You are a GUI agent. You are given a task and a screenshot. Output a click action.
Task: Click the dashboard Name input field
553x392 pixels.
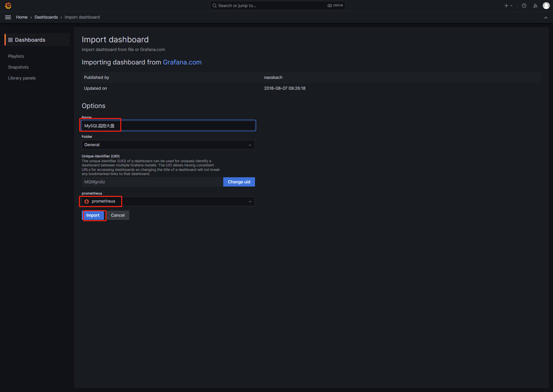pos(168,126)
